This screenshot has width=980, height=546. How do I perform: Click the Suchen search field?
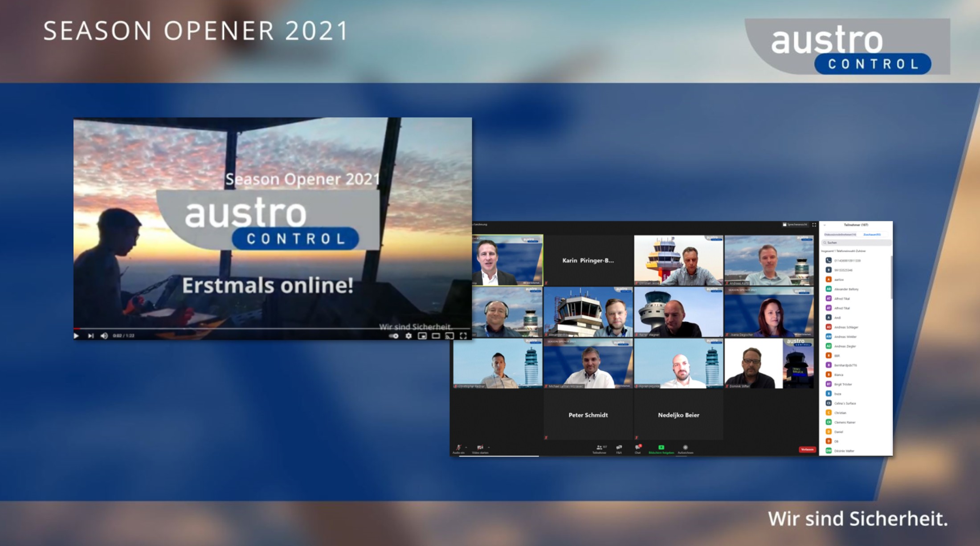coord(856,243)
